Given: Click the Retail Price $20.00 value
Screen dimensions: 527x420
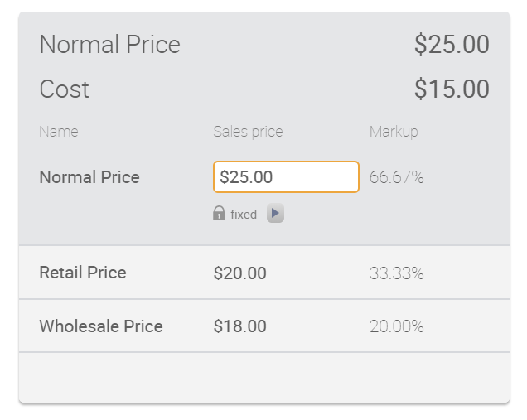Looking at the screenshot, I should [x=240, y=273].
